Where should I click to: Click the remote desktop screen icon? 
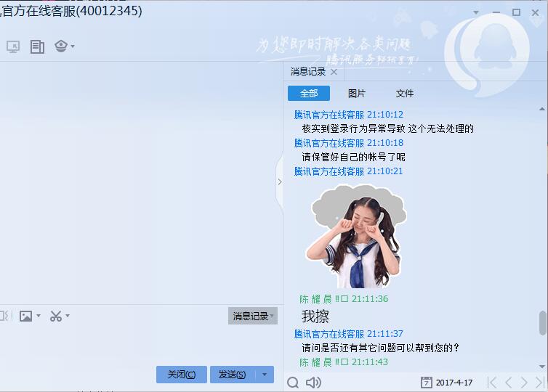[13, 46]
